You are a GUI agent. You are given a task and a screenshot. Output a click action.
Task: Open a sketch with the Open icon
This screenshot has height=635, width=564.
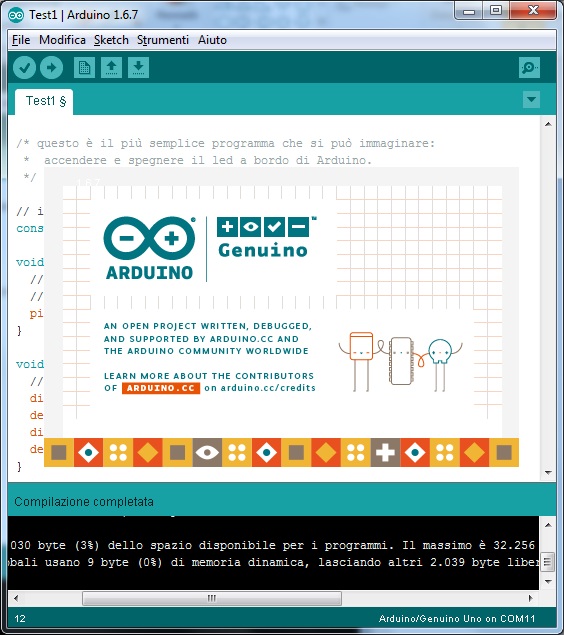(x=111, y=67)
